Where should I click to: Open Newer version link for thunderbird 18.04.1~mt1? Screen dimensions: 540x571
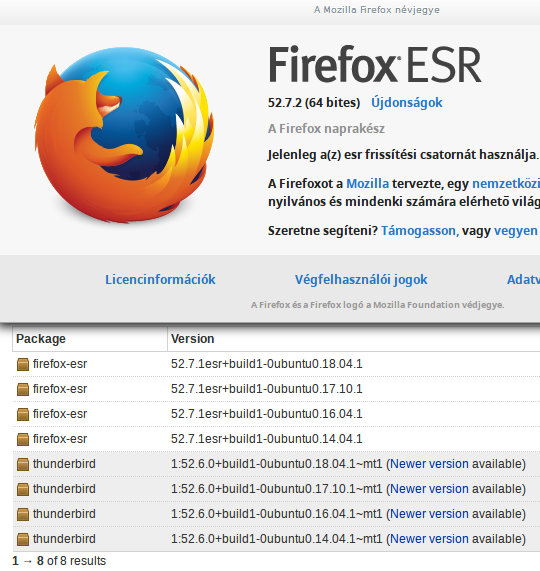point(429,464)
